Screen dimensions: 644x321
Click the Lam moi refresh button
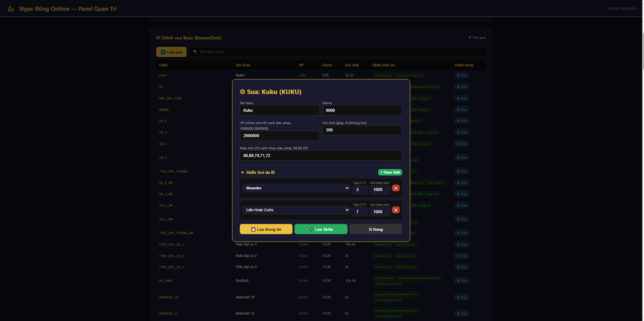pos(171,52)
